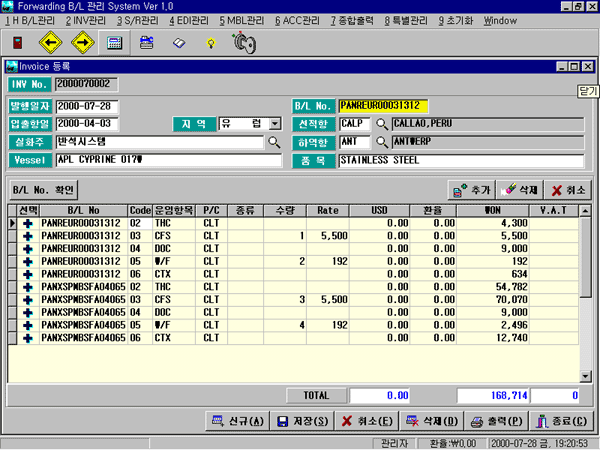Click the B/L No. 확인 button
The height and width of the screenshot is (450, 600).
[x=43, y=190]
